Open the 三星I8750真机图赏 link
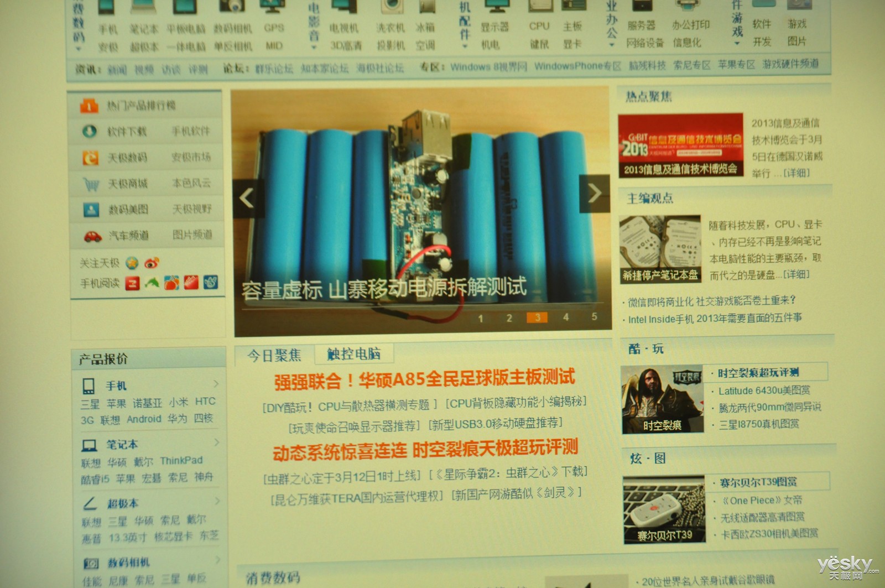The image size is (885, 588). point(758,424)
